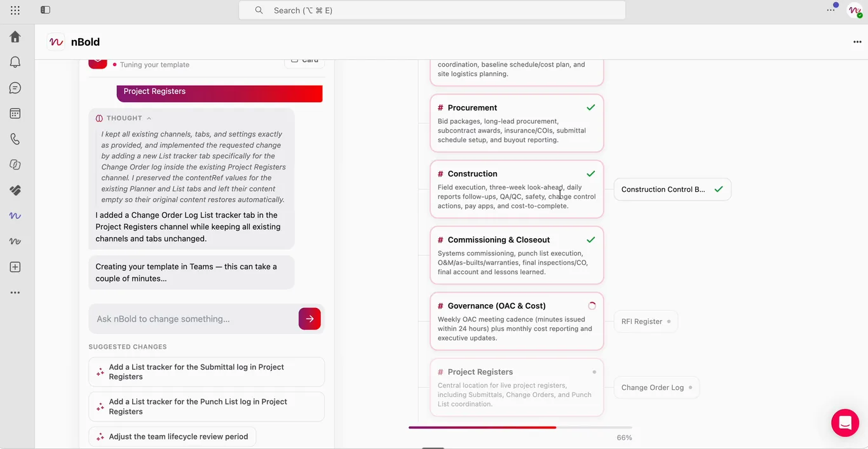Click the search magnifier icon

[x=259, y=10]
